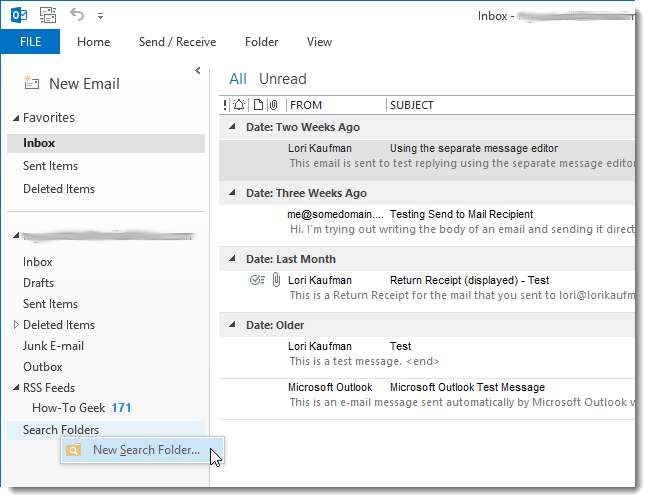
Task: Click the Outlook application icon
Action: 19,15
